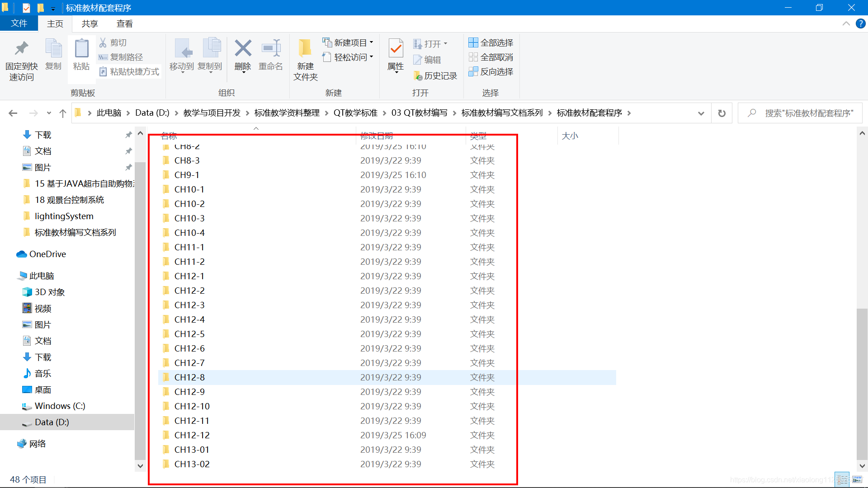Click the History record icon
This screenshot has width=868, height=488.
pyautogui.click(x=418, y=76)
